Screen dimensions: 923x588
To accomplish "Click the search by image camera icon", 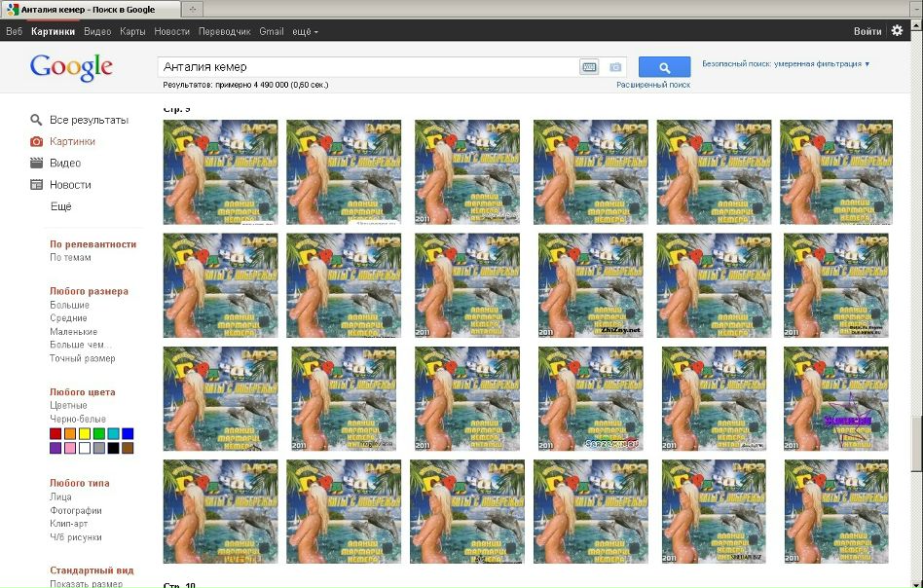I will [x=615, y=67].
